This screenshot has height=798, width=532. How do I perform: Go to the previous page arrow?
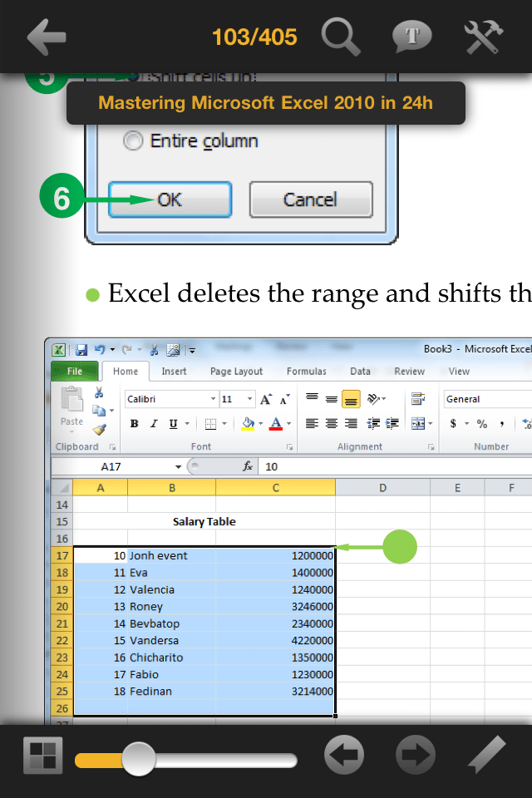pyautogui.click(x=344, y=755)
